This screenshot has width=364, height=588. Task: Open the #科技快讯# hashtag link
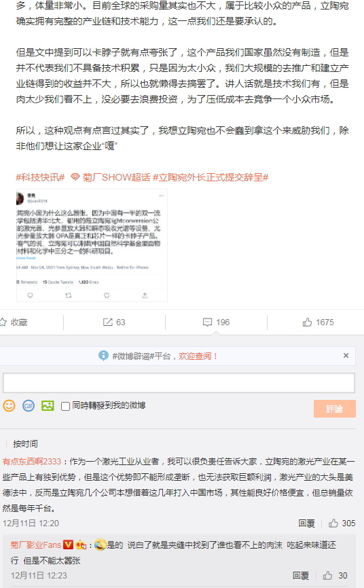tap(41, 177)
